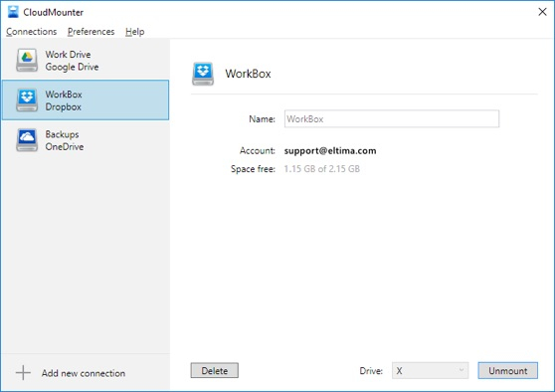The width and height of the screenshot is (555, 392).
Task: Open the Connections menu
Action: click(x=32, y=32)
